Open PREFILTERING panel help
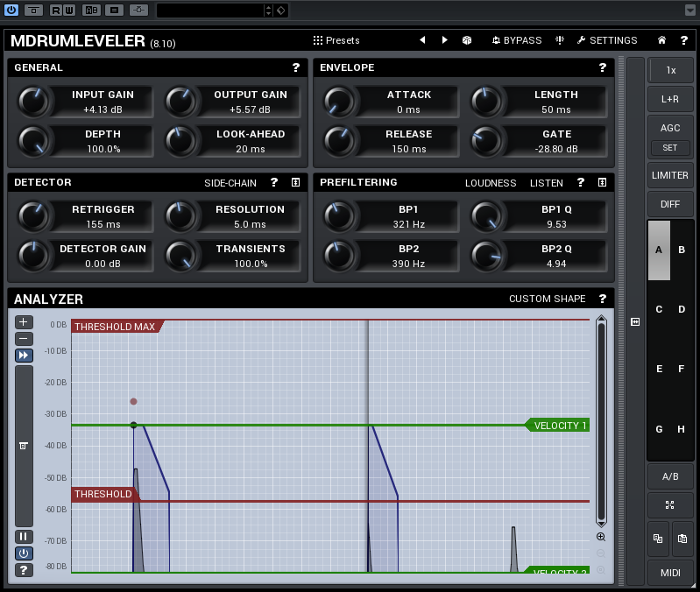Screen dimensions: 700x592 click(x=580, y=182)
